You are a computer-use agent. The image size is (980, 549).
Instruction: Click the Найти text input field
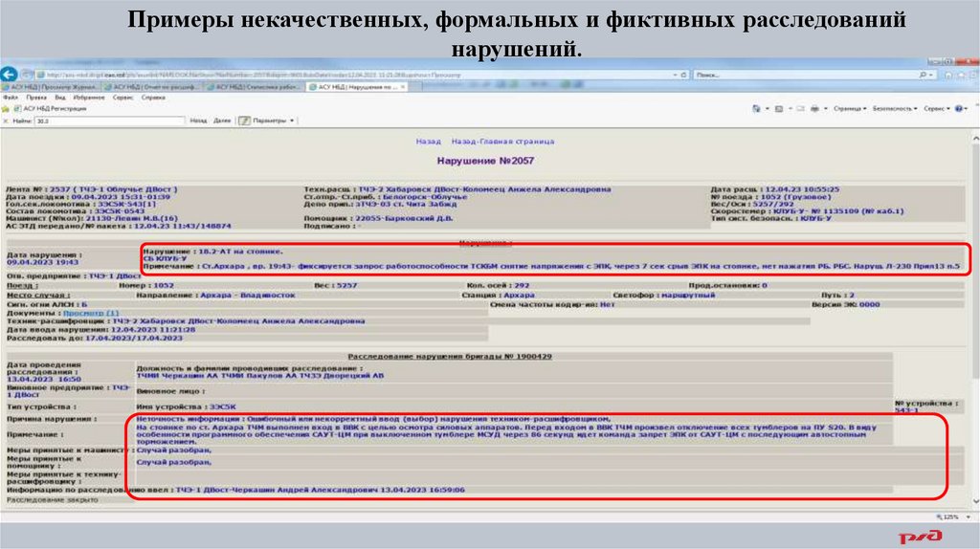point(109,121)
